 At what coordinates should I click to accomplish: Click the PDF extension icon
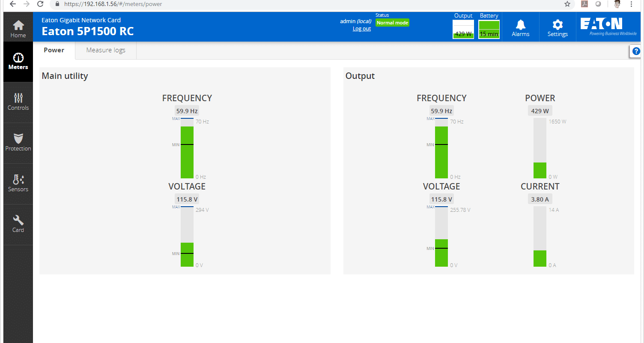tap(584, 4)
